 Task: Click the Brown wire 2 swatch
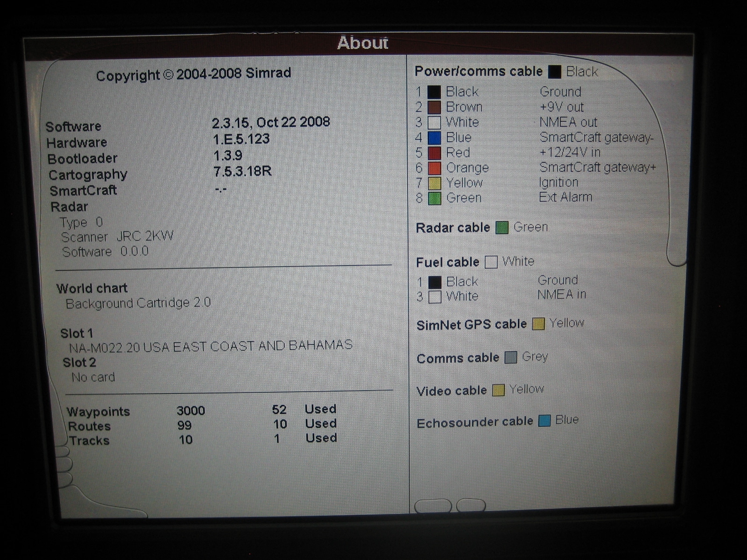pyautogui.click(x=434, y=107)
